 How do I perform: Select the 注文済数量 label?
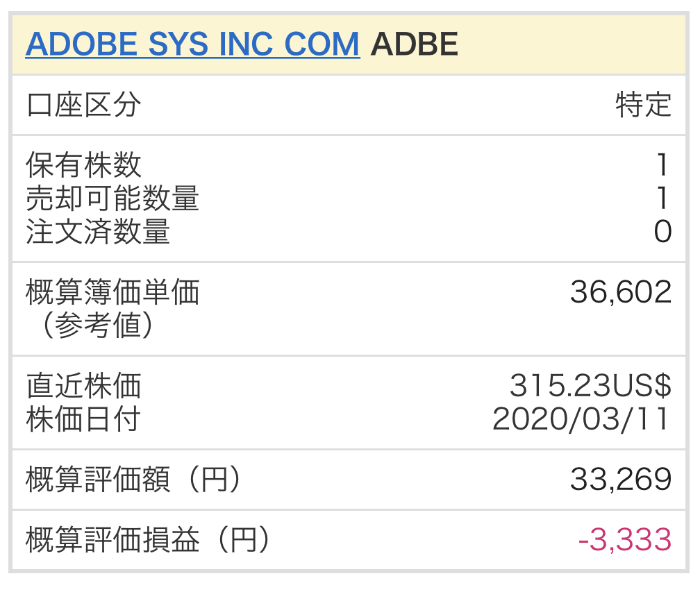[x=98, y=232]
